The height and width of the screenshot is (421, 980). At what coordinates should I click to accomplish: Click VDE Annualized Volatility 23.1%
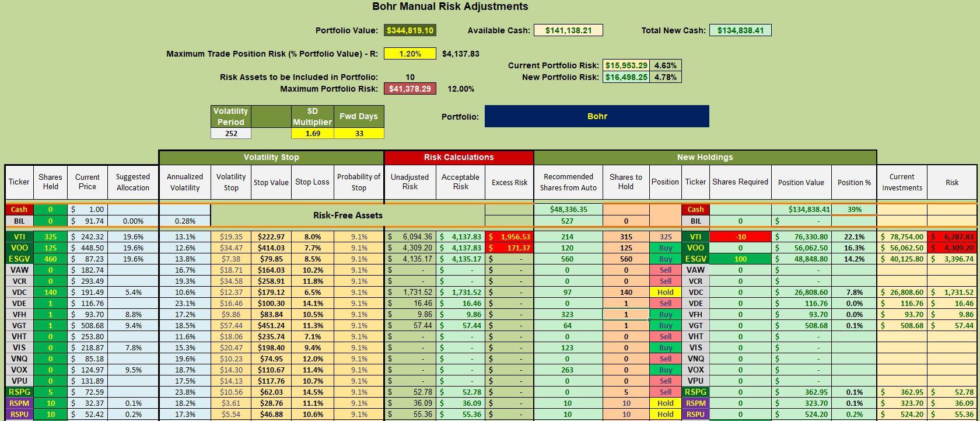coord(184,304)
